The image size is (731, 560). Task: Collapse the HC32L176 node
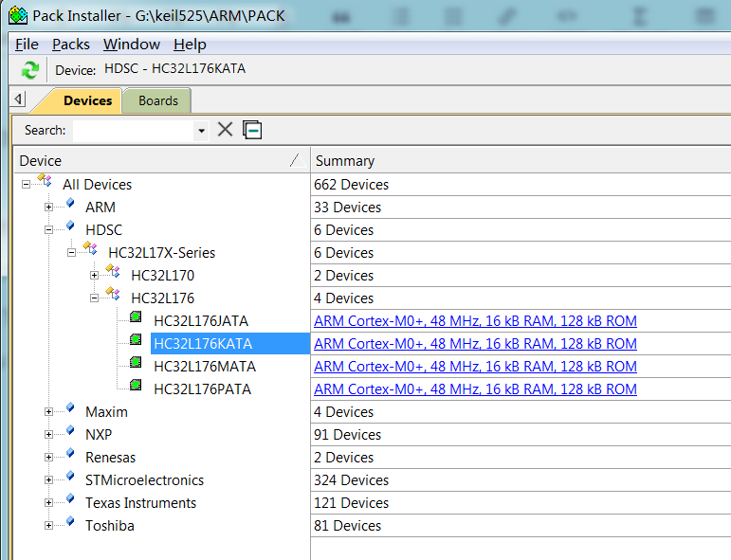pos(94,298)
